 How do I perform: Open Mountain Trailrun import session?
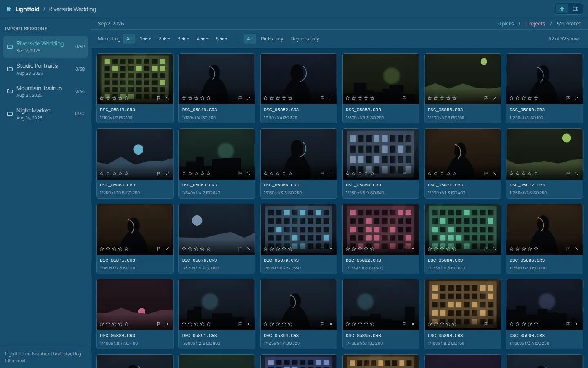click(46, 91)
